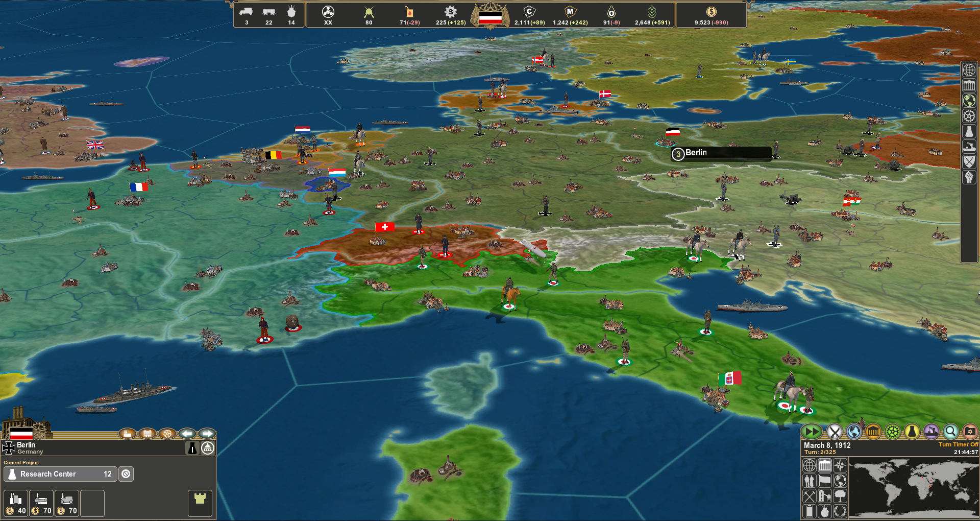Viewport: 980px width, 521px height.
Task: Queue the infantry unit costing 40 in Berlin
Action: click(x=15, y=503)
